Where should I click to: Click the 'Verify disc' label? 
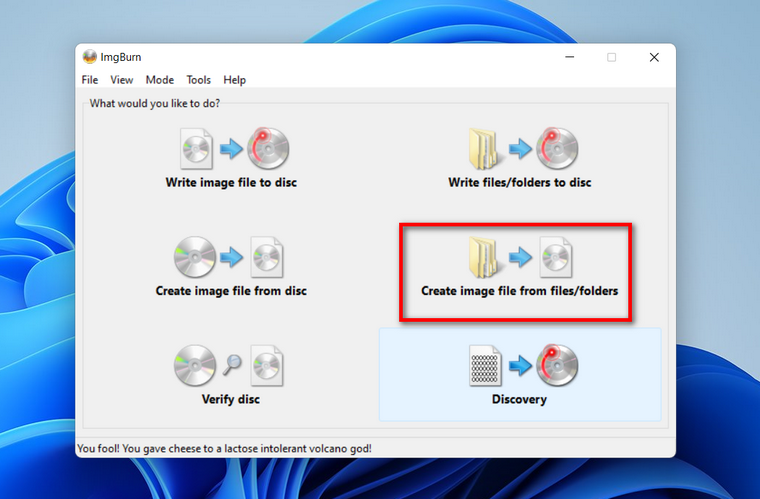click(x=231, y=400)
